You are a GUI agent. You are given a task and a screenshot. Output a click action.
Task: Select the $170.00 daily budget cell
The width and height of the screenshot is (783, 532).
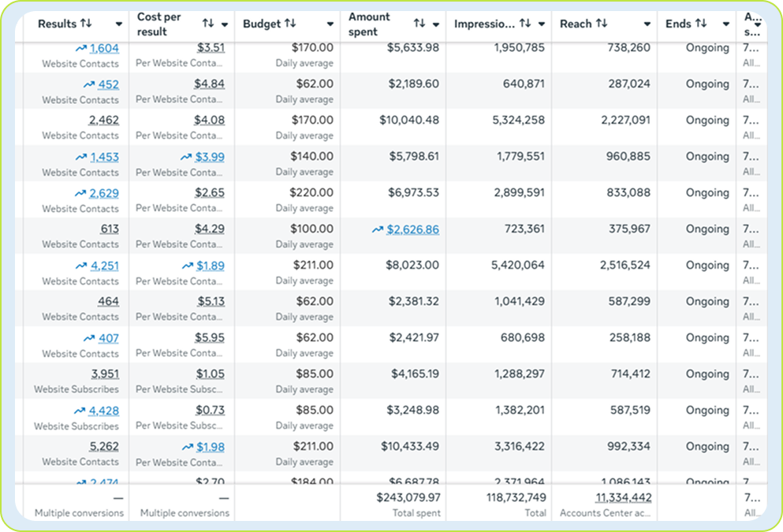311,48
